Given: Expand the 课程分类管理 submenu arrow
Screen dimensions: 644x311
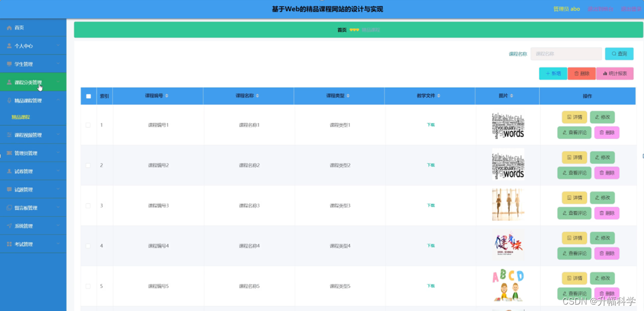Looking at the screenshot, I should [58, 82].
